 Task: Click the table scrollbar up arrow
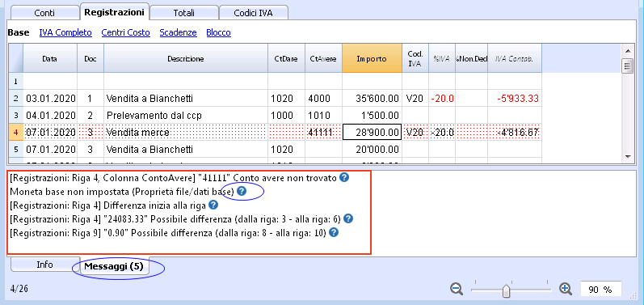point(627,51)
